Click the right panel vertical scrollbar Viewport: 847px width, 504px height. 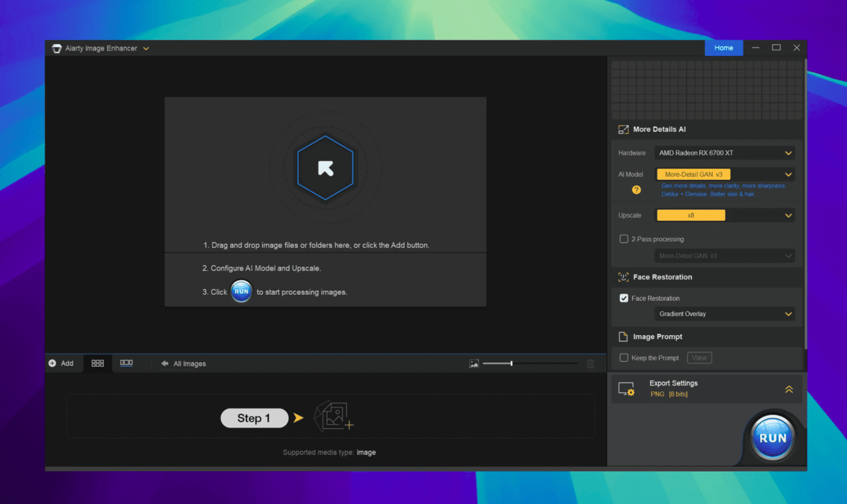coord(806,203)
